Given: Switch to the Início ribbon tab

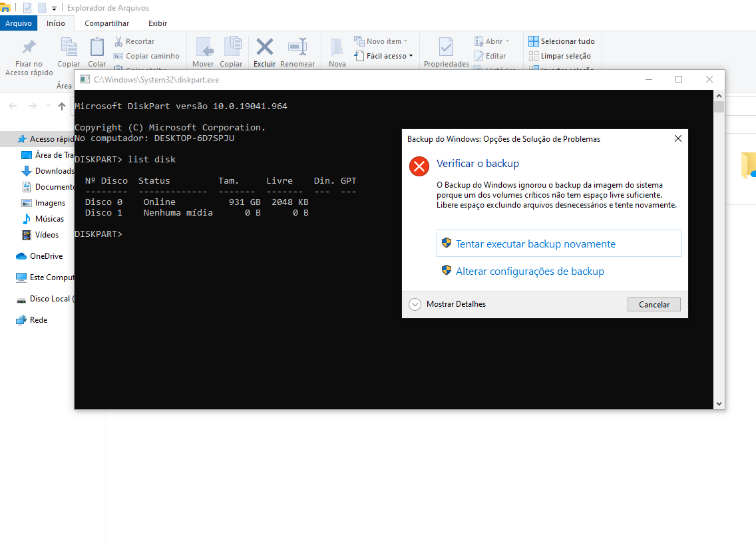Looking at the screenshot, I should coord(56,23).
